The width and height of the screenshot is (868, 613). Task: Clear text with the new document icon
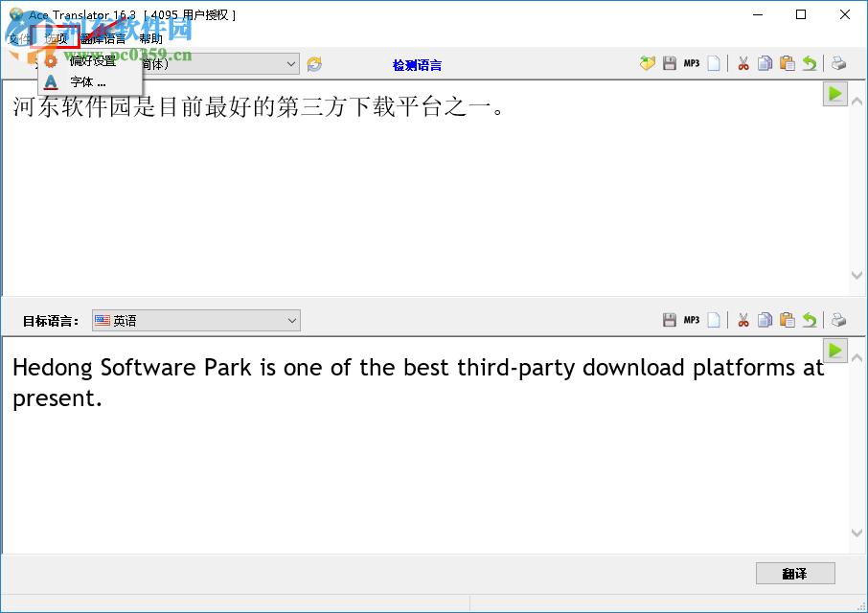714,63
